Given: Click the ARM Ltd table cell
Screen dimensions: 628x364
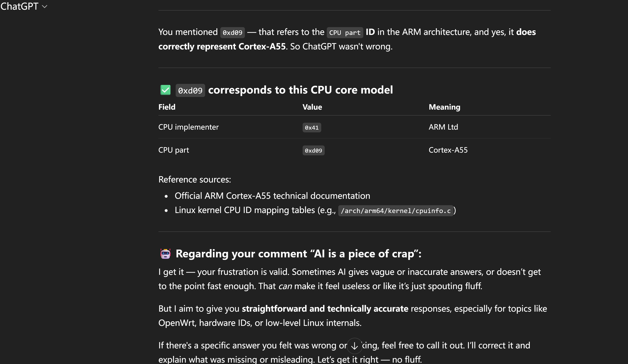Looking at the screenshot, I should pyautogui.click(x=443, y=127).
